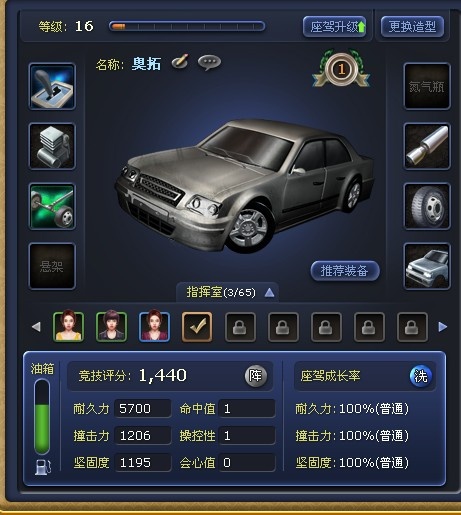Open the exhaust pipe equipment slot
Screen dimensions: 461x515
pos(427,146)
